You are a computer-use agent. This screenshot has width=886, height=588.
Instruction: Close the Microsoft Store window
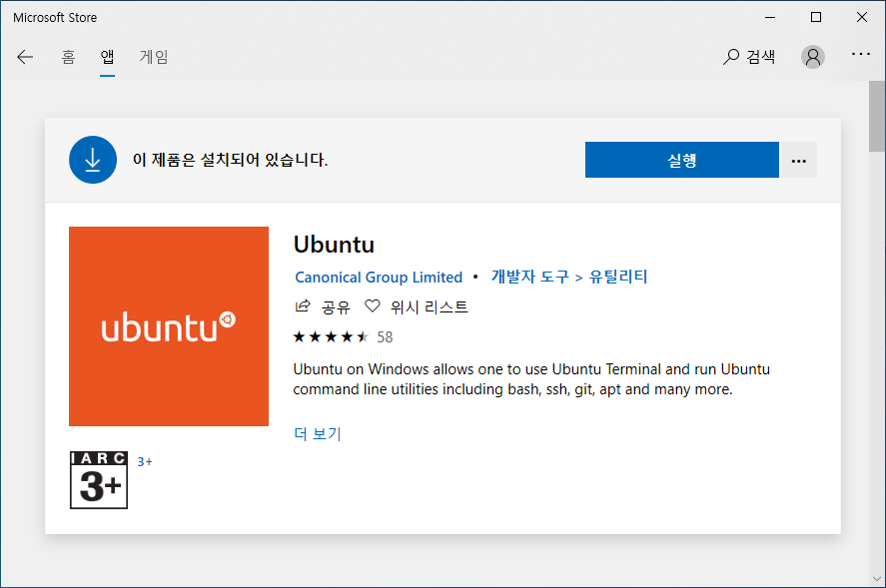click(862, 18)
